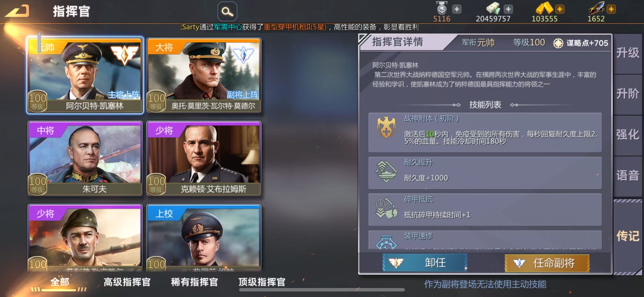Switch to the 全部 tab
The width and height of the screenshot is (644, 297).
tap(59, 282)
